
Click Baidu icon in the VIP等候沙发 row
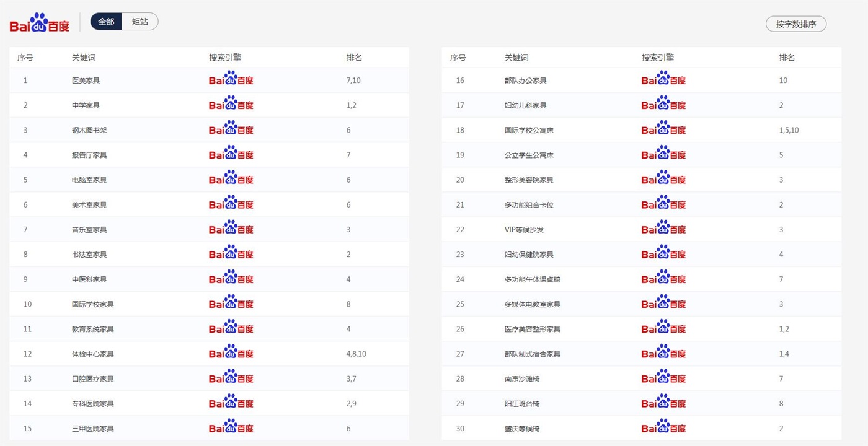pyautogui.click(x=663, y=229)
